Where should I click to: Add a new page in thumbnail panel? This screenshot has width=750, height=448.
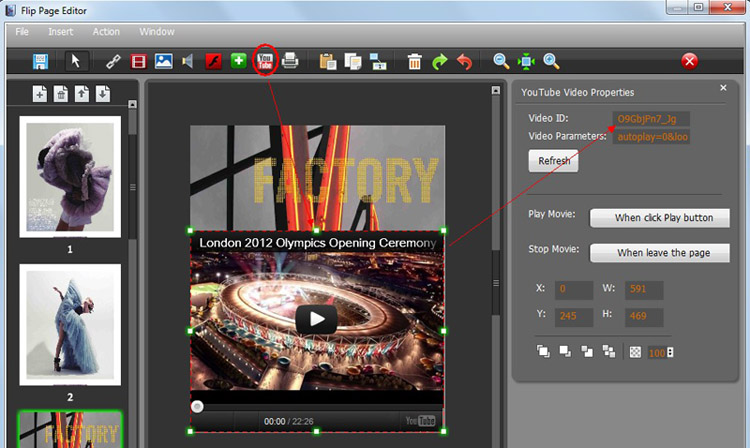pyautogui.click(x=40, y=94)
